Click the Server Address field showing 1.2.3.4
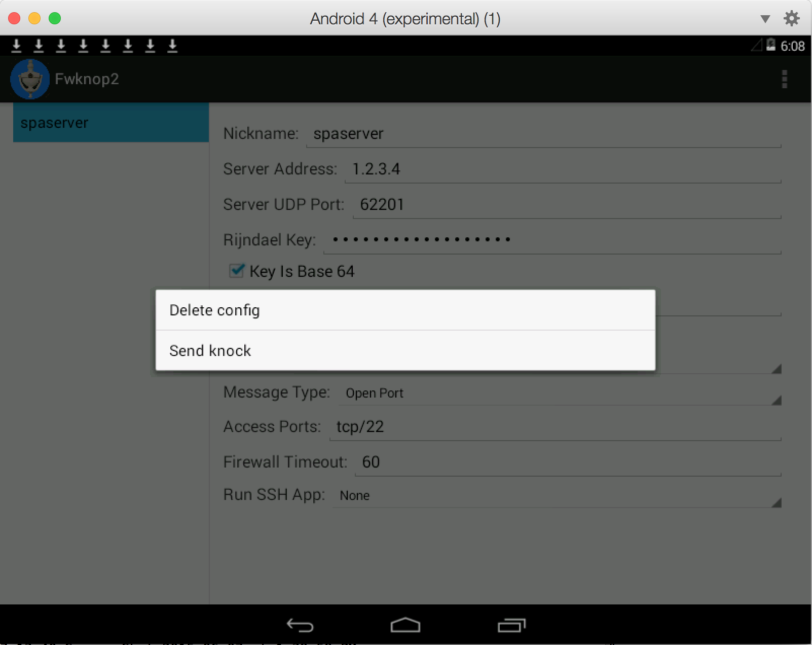The image size is (812, 645). point(507,169)
